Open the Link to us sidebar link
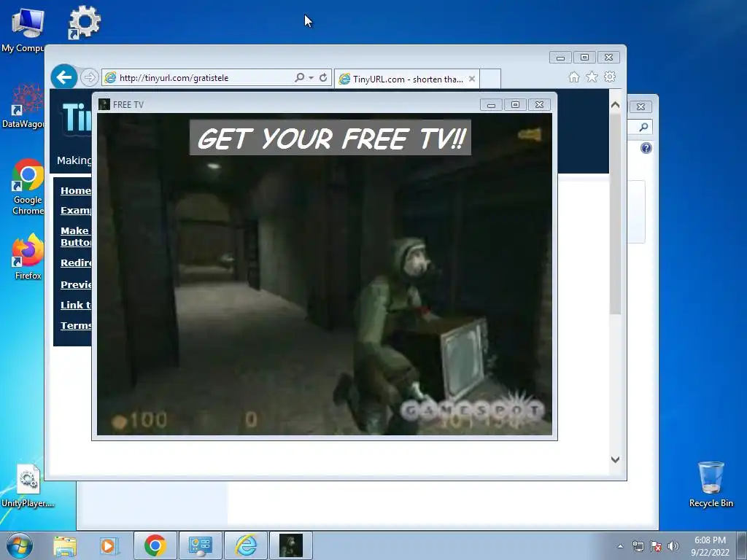 (76, 305)
